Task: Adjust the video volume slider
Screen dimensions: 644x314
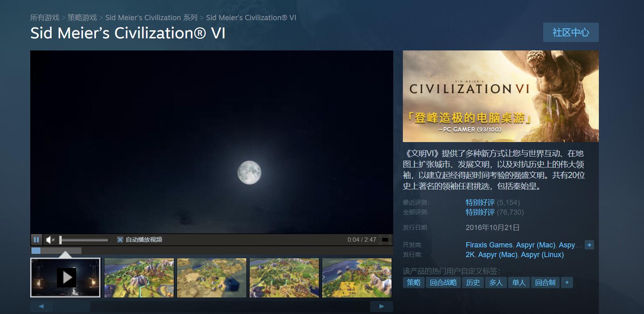Action: [x=84, y=240]
